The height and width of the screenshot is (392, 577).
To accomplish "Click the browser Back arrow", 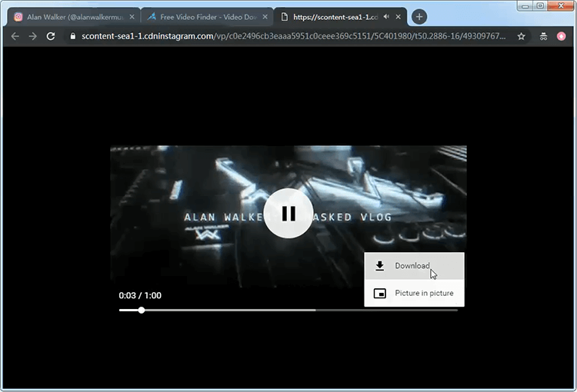I will (15, 36).
